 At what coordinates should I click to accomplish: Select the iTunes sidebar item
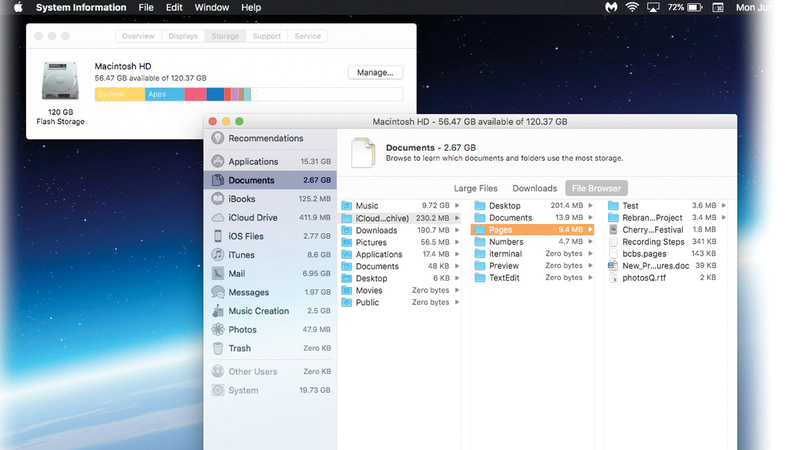(x=241, y=255)
